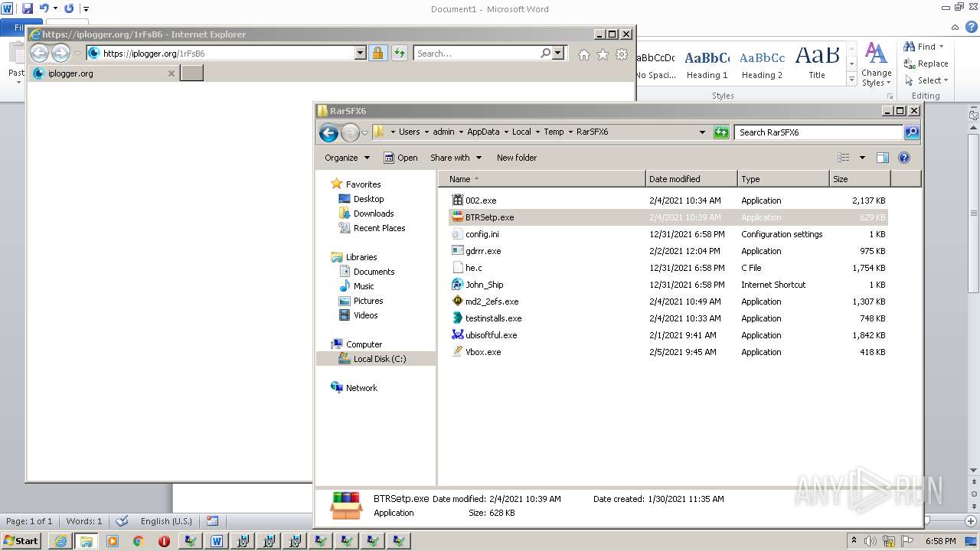Select Local Disk (C:) in navigation pane
This screenshot has height=551, width=980.
379,359
